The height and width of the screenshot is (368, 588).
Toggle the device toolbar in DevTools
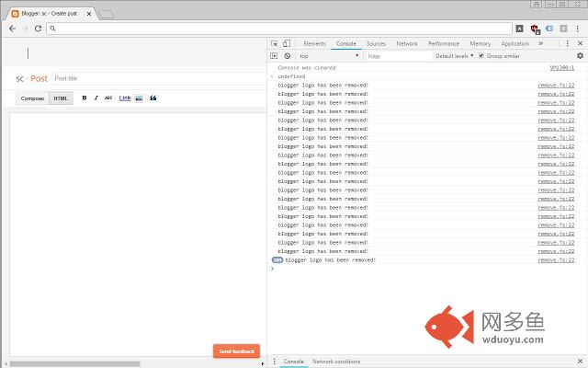pyautogui.click(x=287, y=43)
